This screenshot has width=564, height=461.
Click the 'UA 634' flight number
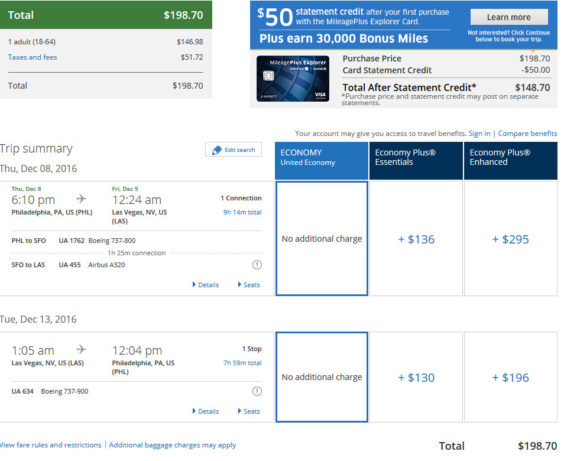pos(22,391)
